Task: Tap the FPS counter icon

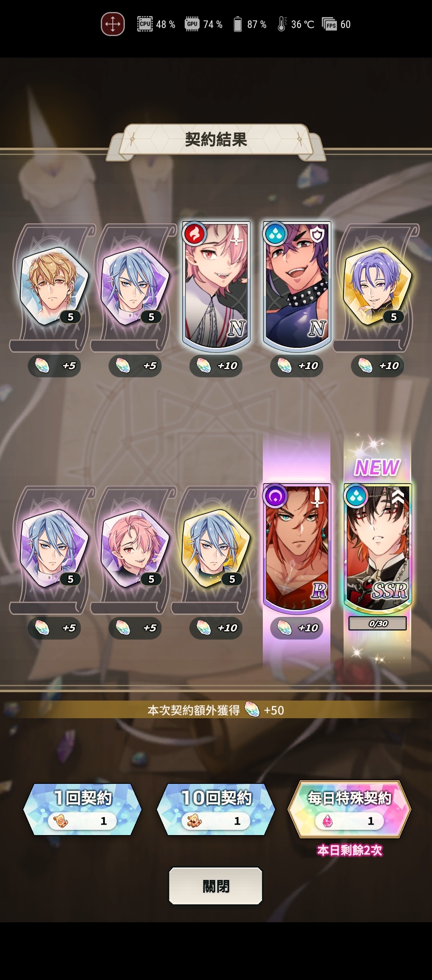Action: pyautogui.click(x=330, y=24)
